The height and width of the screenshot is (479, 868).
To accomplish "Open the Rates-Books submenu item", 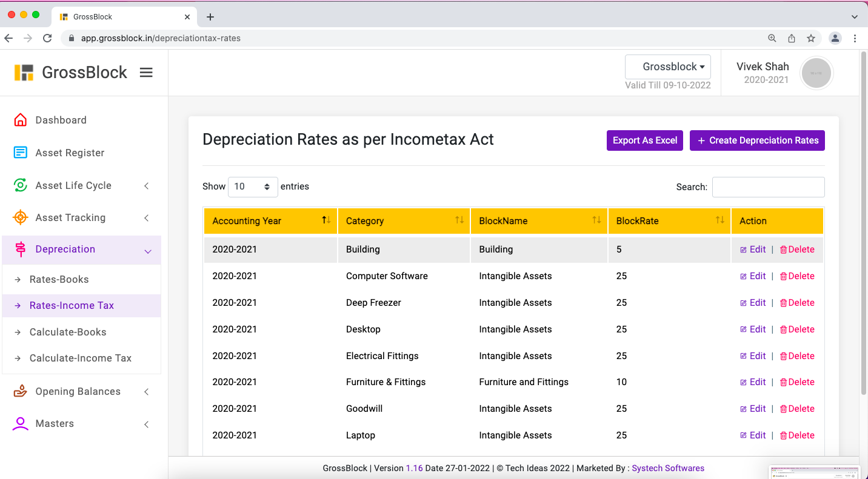I will [x=59, y=279].
